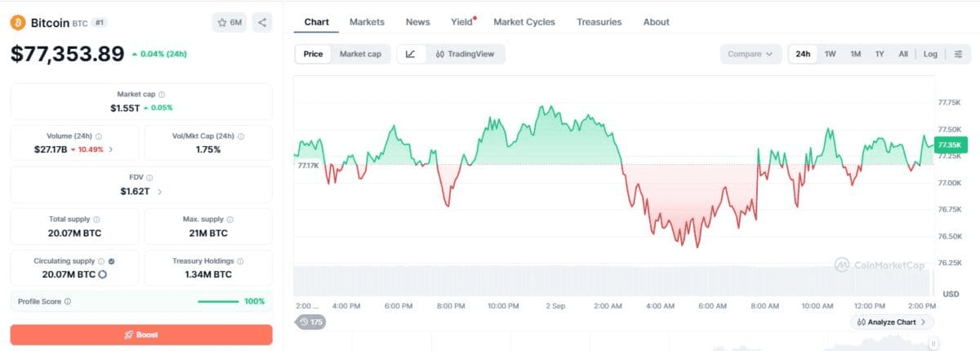
Task: Click the $1.62T FDV value
Action: 136,191
